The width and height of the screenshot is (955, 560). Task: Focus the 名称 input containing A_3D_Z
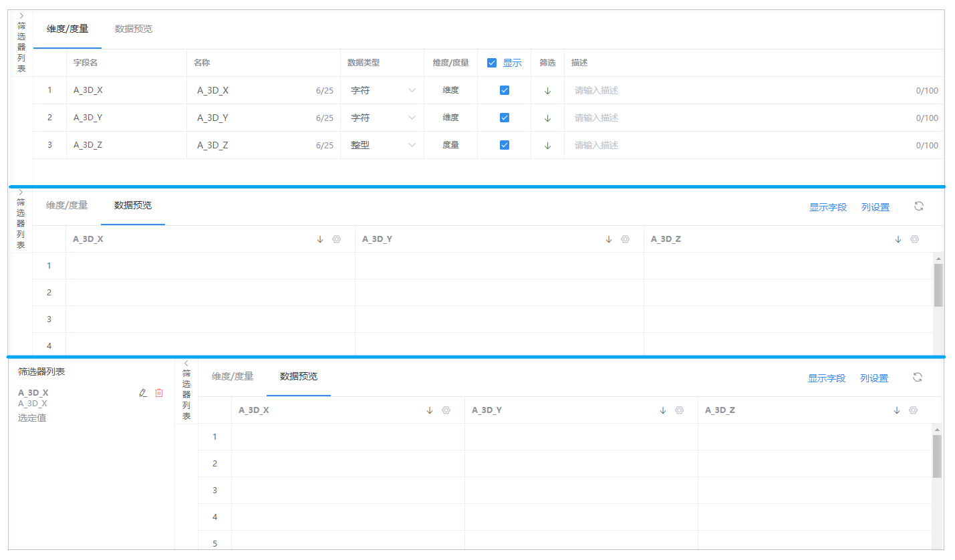(x=264, y=145)
